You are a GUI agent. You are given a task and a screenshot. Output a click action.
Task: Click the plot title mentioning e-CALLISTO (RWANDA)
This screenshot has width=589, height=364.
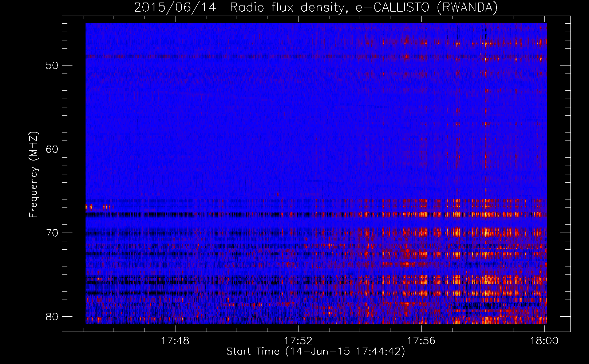click(x=316, y=7)
